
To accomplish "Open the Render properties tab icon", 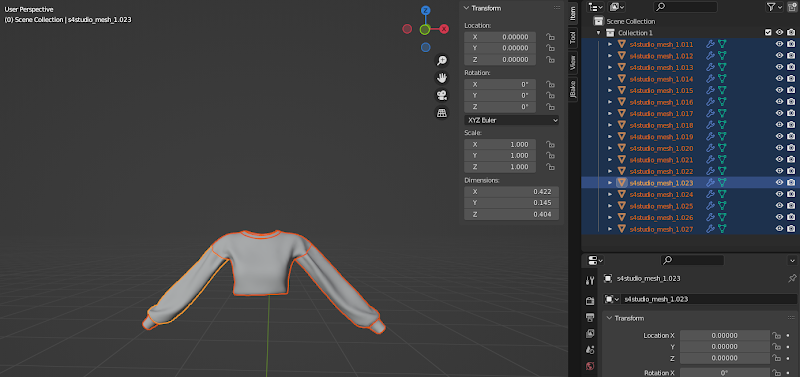I will pyautogui.click(x=590, y=301).
